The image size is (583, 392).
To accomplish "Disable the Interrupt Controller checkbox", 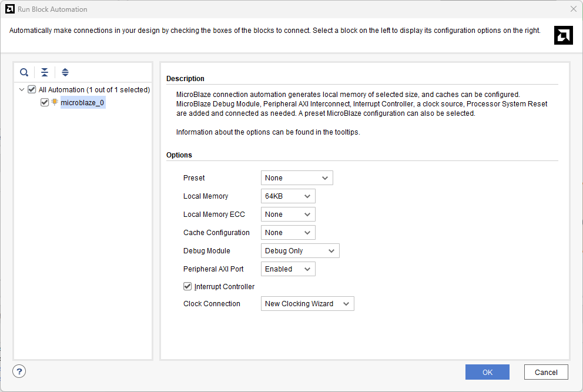I will coord(187,287).
